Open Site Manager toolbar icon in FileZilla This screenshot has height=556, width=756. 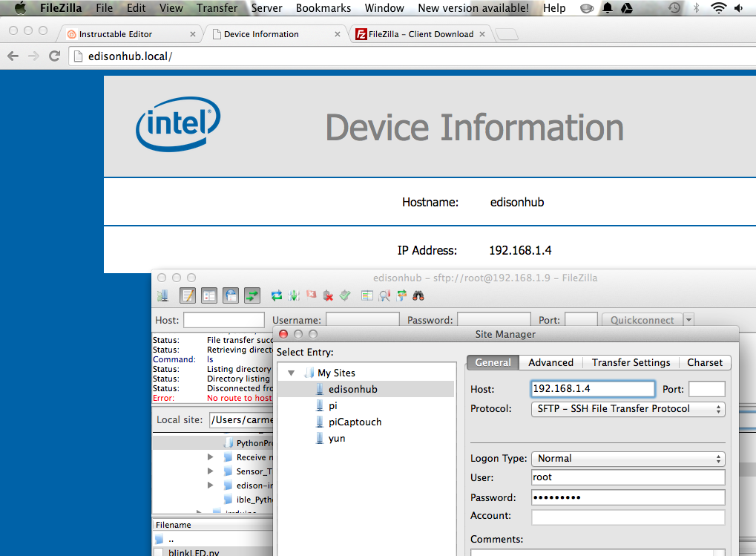[162, 295]
